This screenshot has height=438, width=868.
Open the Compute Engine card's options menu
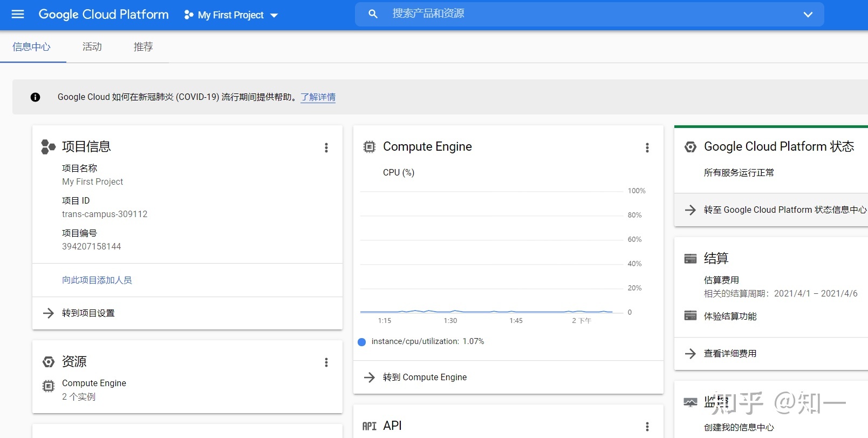pos(647,147)
